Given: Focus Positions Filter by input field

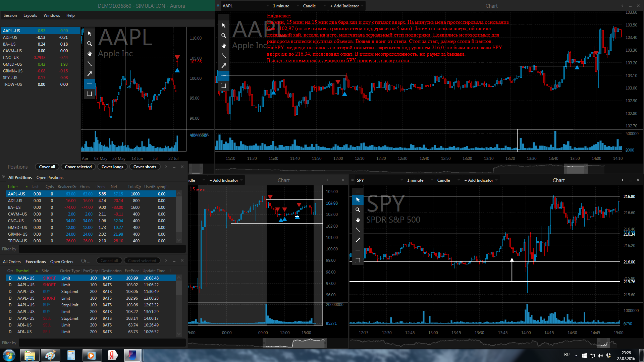Looking at the screenshot, I should click(102, 249).
